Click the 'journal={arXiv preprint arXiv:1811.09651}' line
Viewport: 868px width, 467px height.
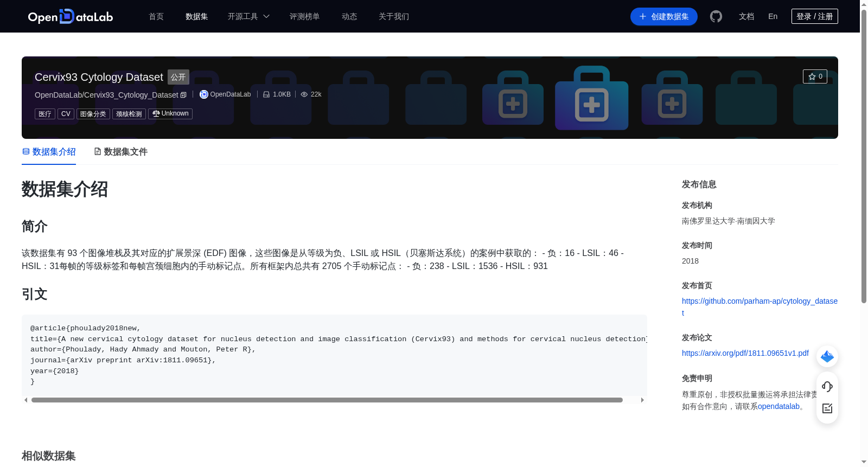pos(123,360)
